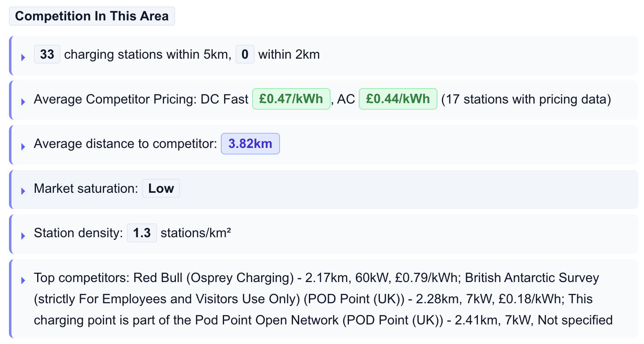Click arrow next to Average distance to competitor

pos(23,147)
